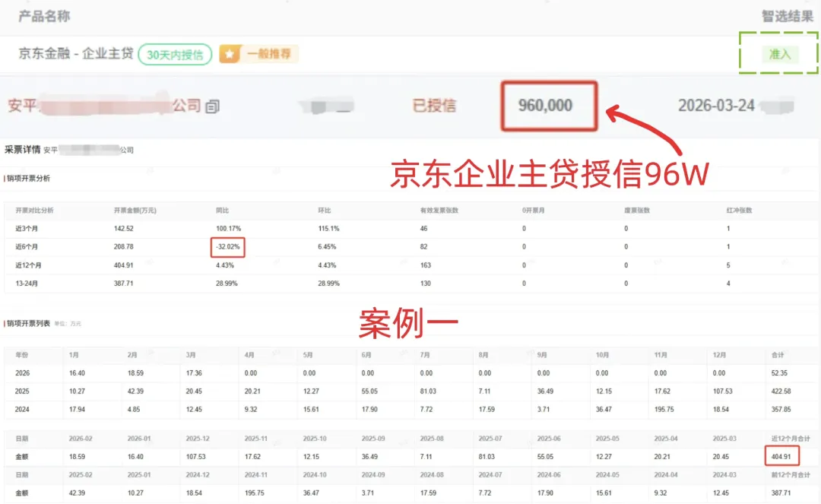Click the 30天内授信 tag

pos(175,55)
